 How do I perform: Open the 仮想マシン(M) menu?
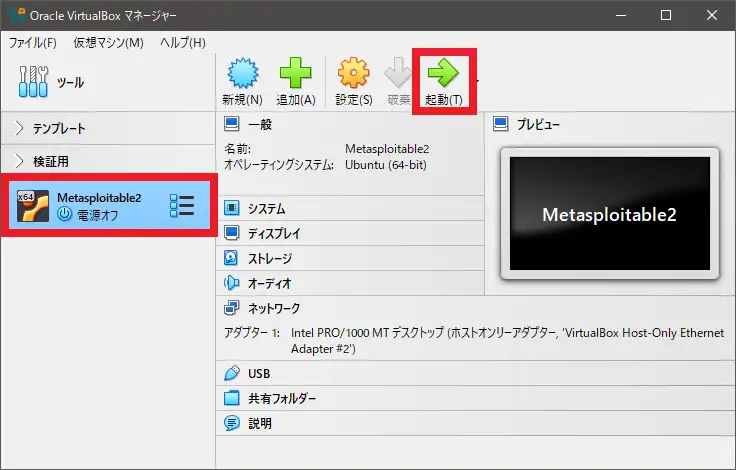point(108,42)
